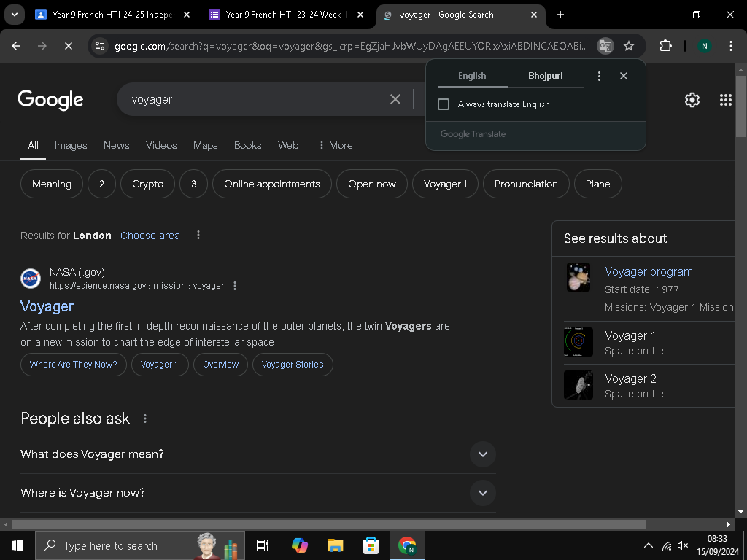Select the Meaning filter chip
747x560 pixels.
[52, 184]
